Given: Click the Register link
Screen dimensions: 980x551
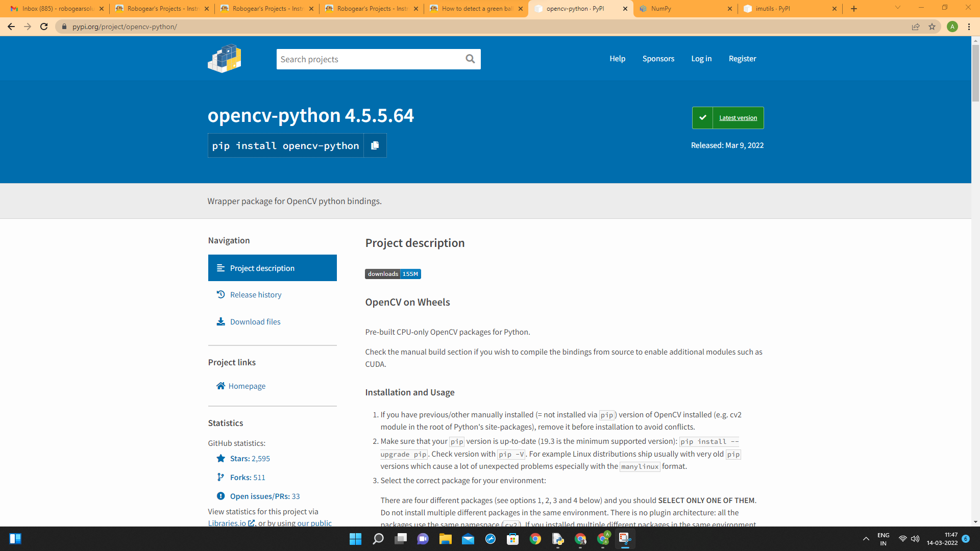Looking at the screenshot, I should [742, 59].
